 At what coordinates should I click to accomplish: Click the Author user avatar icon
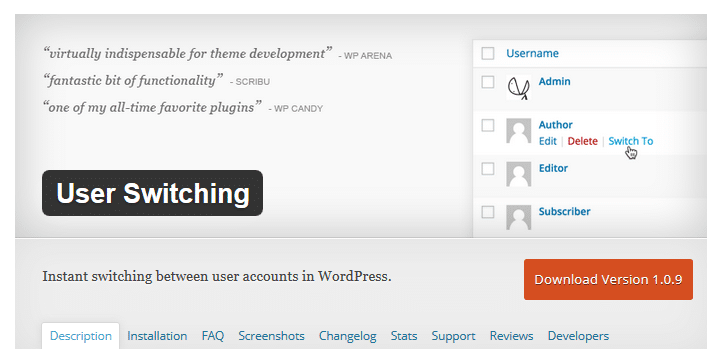519,131
